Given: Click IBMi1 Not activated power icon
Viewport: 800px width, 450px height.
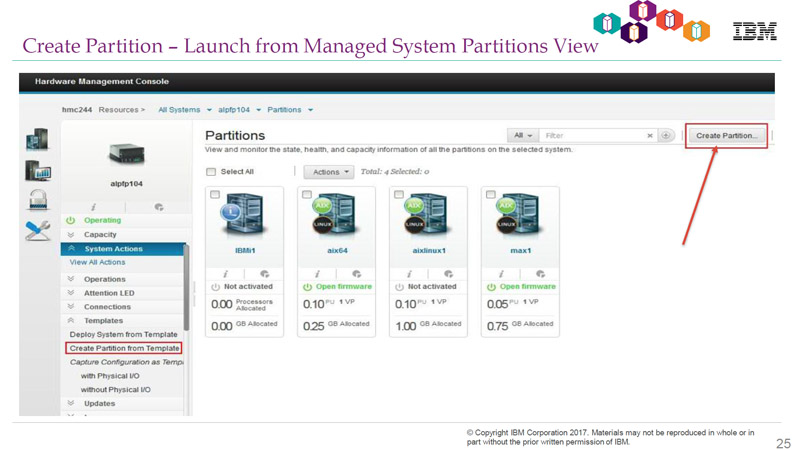Looking at the screenshot, I should point(215,287).
